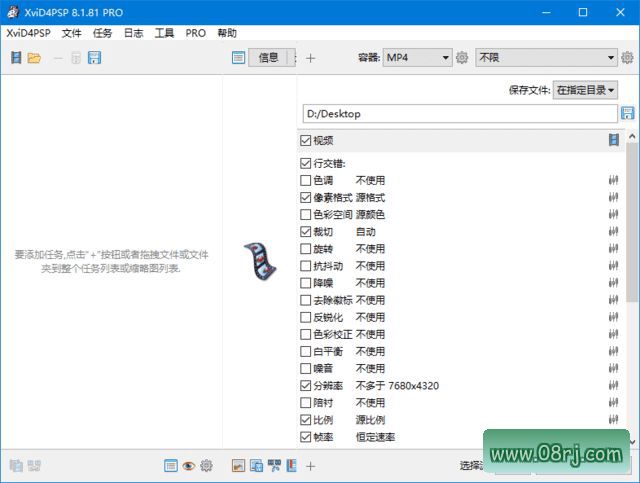The height and width of the screenshot is (483, 640).
Task: Open the 文件 menu
Action: coord(71,33)
